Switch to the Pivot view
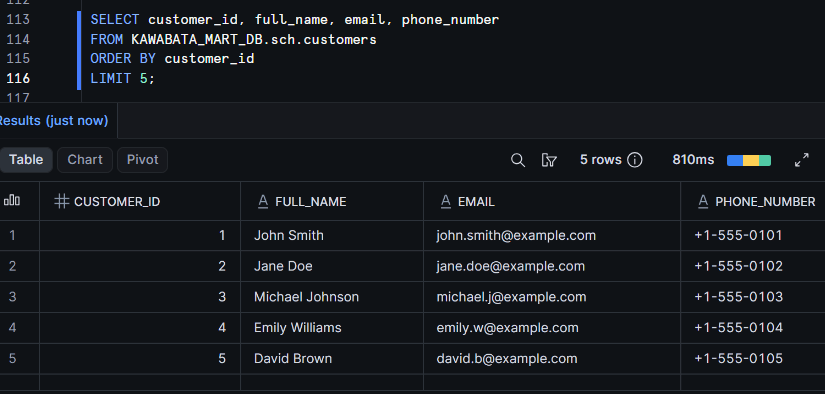 click(x=143, y=160)
